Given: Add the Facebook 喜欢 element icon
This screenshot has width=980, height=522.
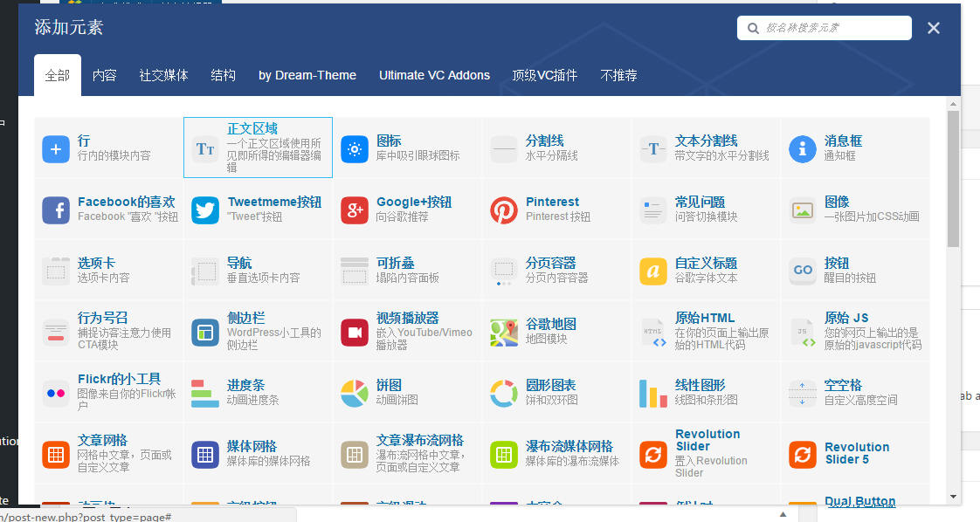Looking at the screenshot, I should pyautogui.click(x=56, y=209).
